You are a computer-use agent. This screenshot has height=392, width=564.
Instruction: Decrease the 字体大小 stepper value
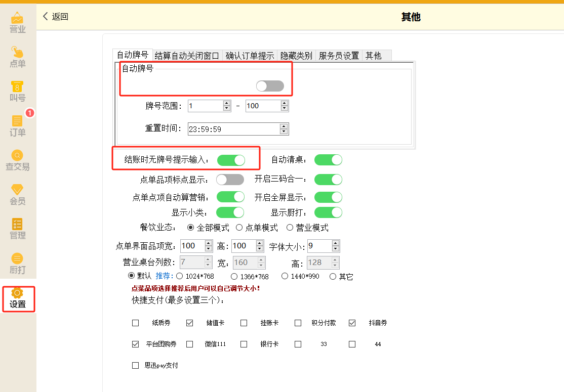tap(335, 249)
